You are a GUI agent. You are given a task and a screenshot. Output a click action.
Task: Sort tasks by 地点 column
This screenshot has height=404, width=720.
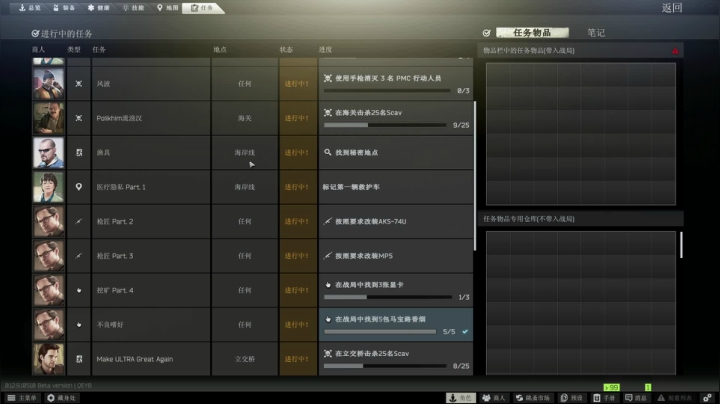coord(220,49)
